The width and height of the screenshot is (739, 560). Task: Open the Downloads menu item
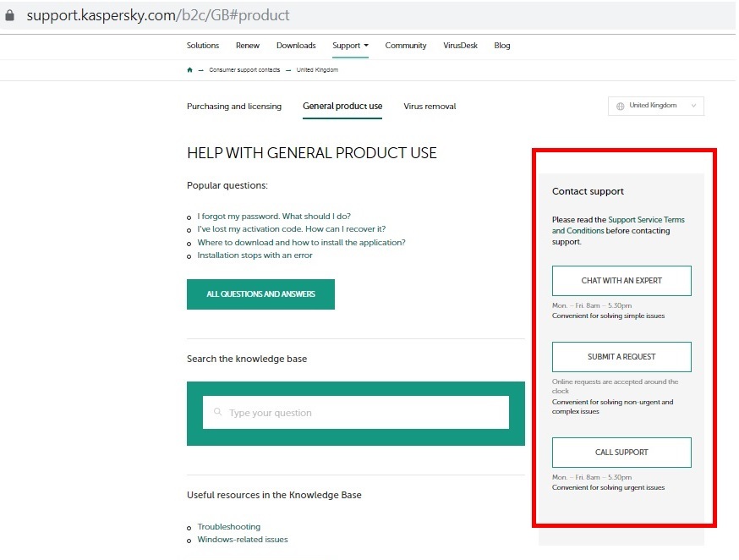[x=296, y=45]
